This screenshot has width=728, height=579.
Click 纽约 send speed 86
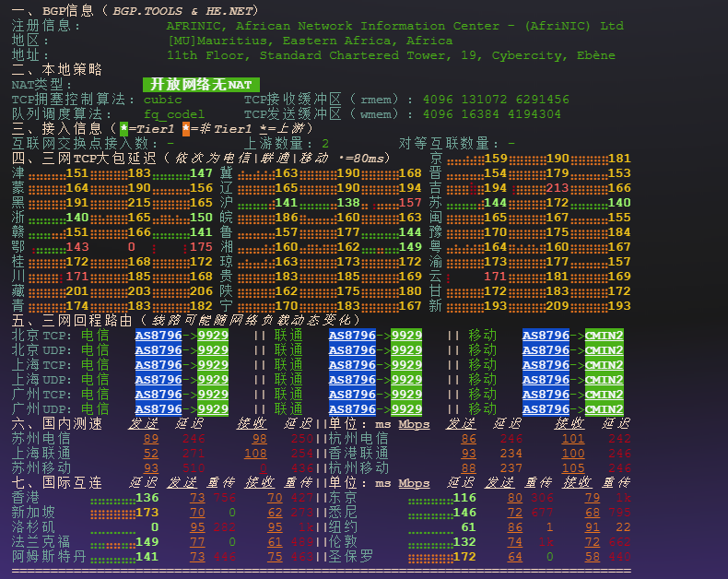pos(515,527)
